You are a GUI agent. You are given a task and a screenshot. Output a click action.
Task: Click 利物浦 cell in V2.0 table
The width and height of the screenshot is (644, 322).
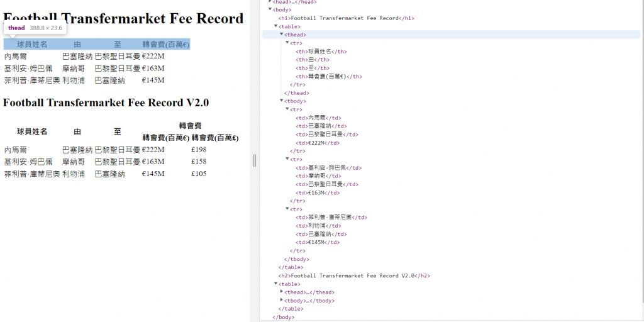tap(74, 174)
